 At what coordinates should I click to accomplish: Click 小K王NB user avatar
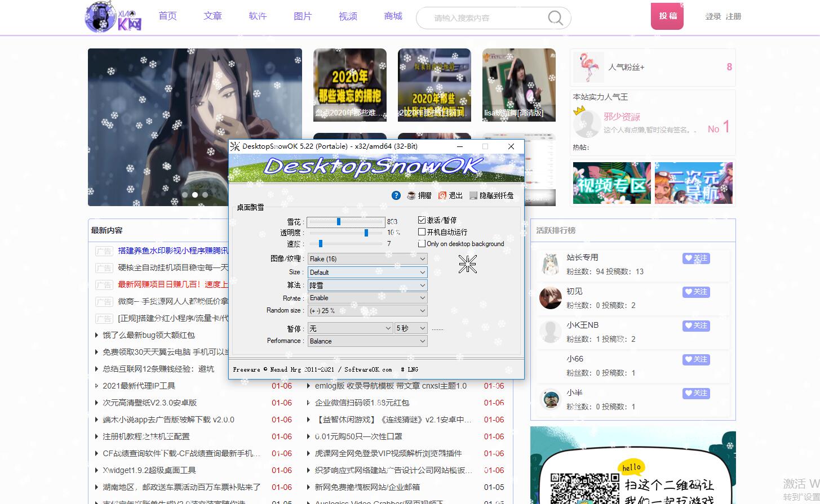(x=551, y=332)
